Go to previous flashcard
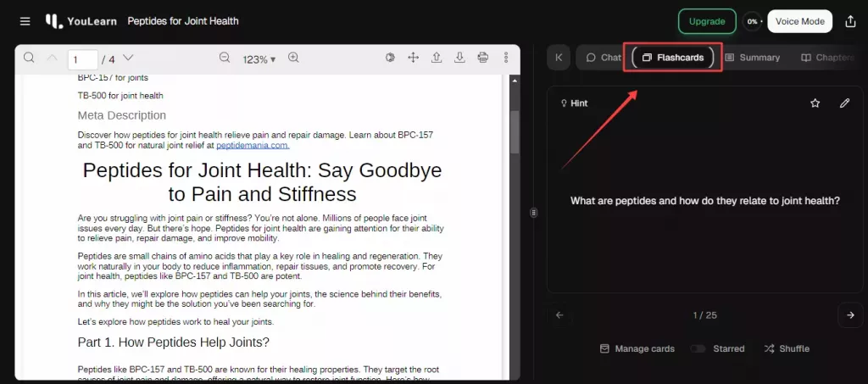 click(559, 314)
